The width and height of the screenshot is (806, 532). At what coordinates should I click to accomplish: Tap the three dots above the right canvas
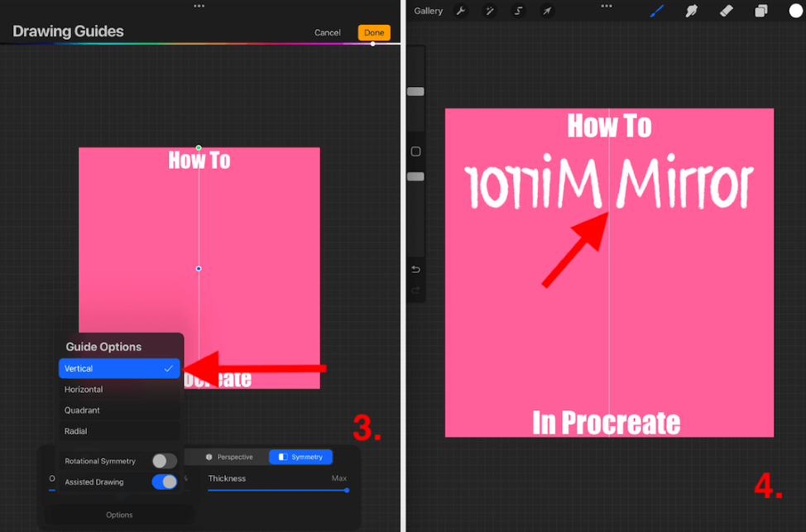pos(607,6)
